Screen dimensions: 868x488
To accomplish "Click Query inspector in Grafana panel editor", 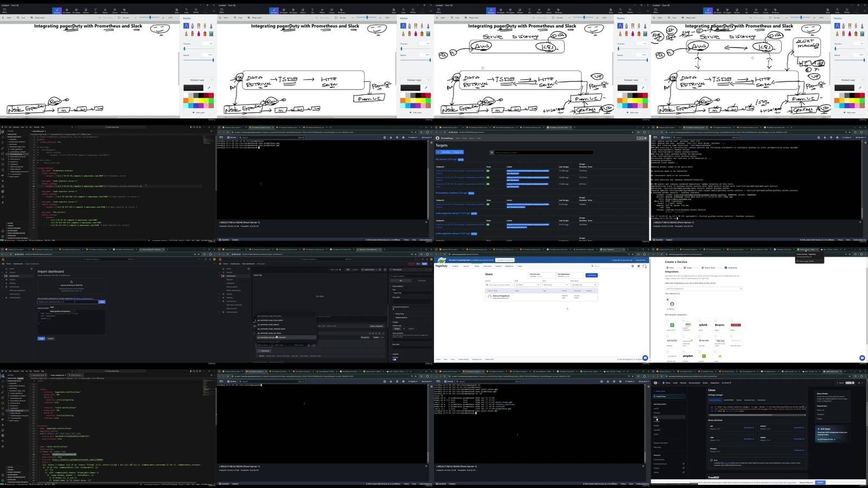I will [x=376, y=326].
